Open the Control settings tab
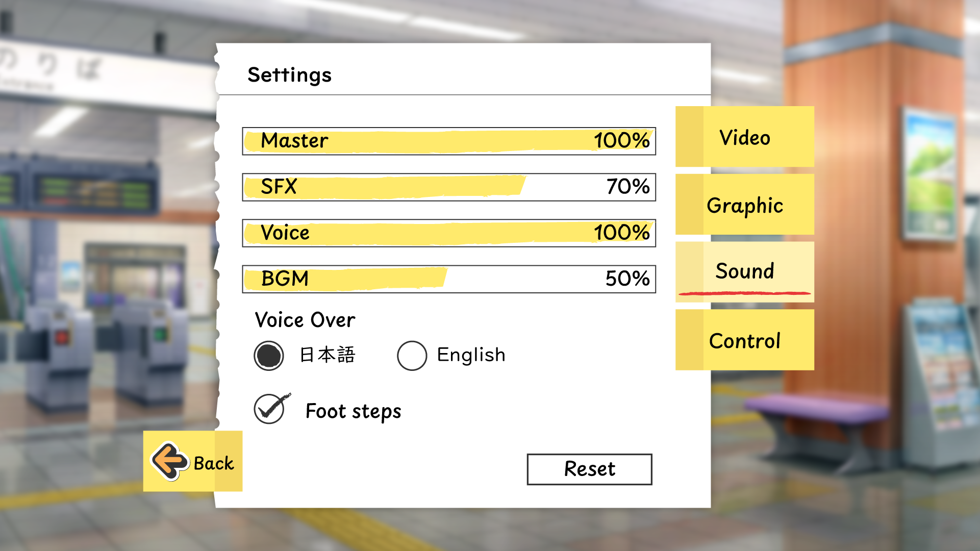 (744, 340)
